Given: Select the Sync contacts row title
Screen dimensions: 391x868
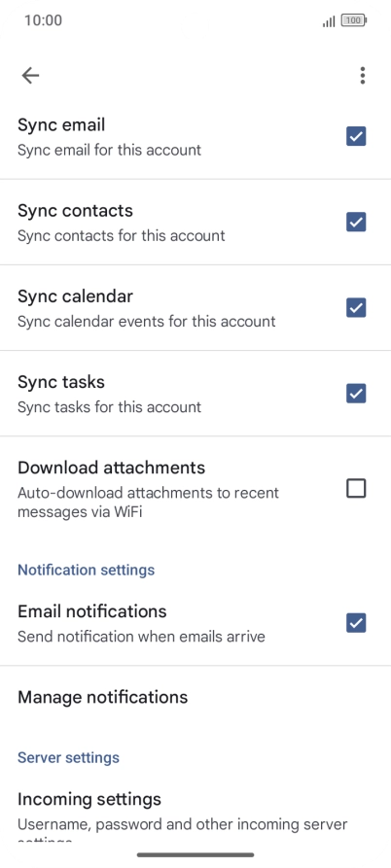Looking at the screenshot, I should (75, 211).
